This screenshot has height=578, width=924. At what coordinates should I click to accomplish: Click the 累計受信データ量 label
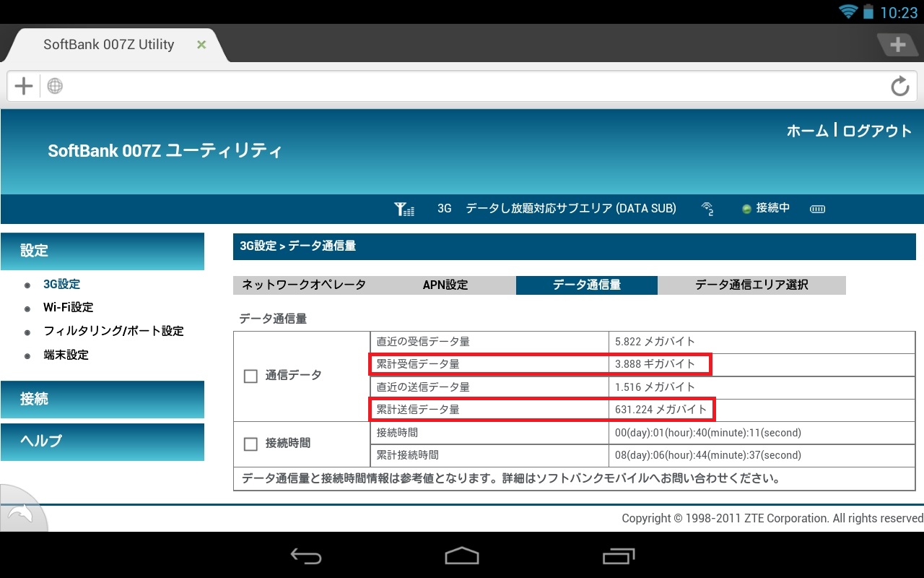coord(418,363)
